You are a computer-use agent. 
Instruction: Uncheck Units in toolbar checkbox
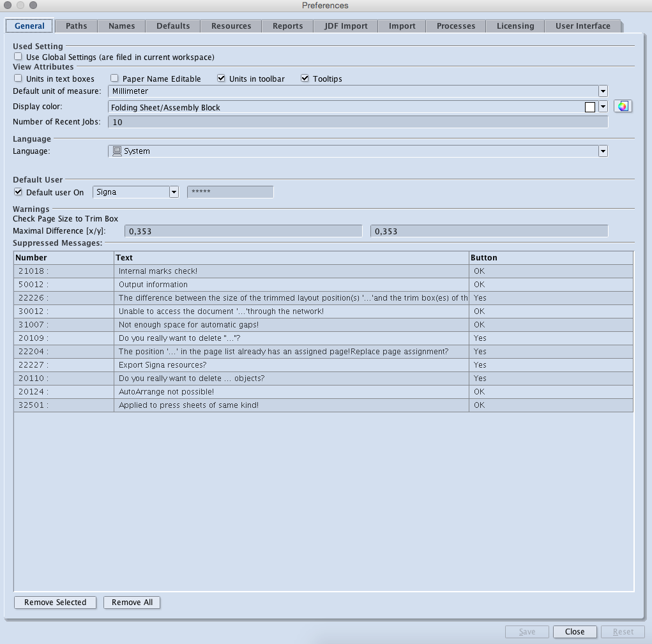[x=221, y=78]
